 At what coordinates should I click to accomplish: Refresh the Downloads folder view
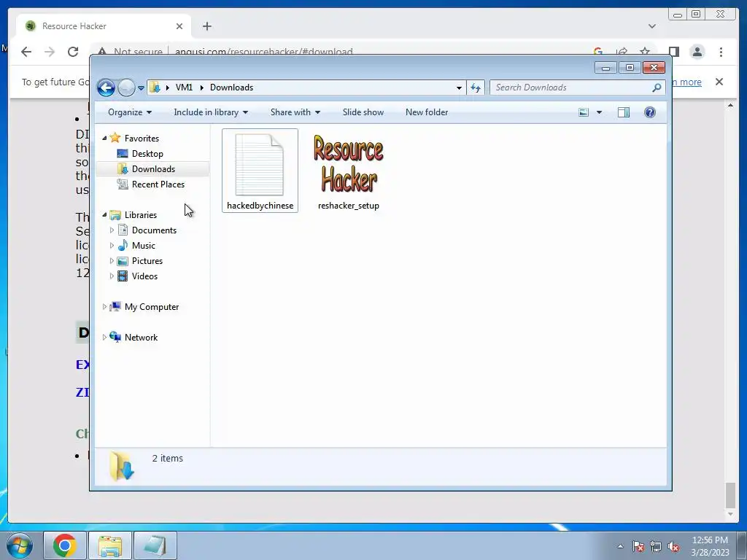point(476,87)
